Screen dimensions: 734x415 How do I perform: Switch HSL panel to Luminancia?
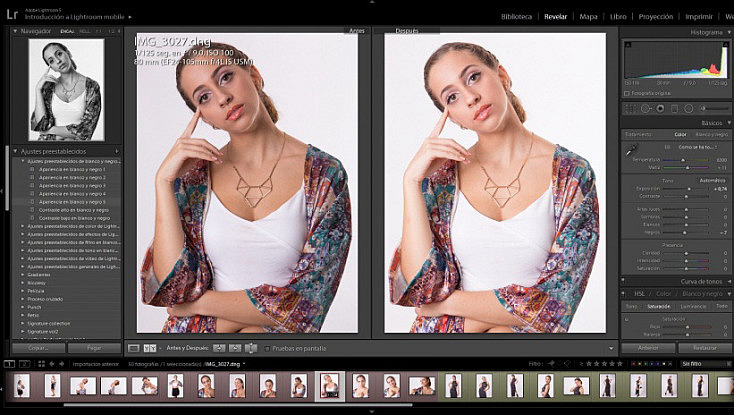pos(693,306)
